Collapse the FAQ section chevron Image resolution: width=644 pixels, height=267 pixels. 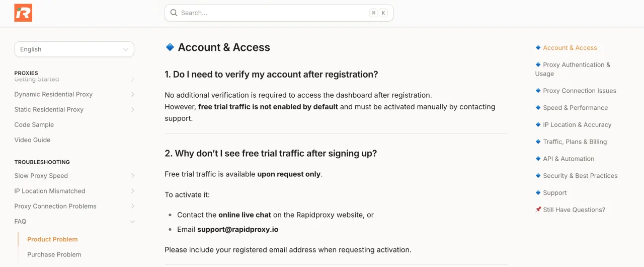(x=132, y=221)
